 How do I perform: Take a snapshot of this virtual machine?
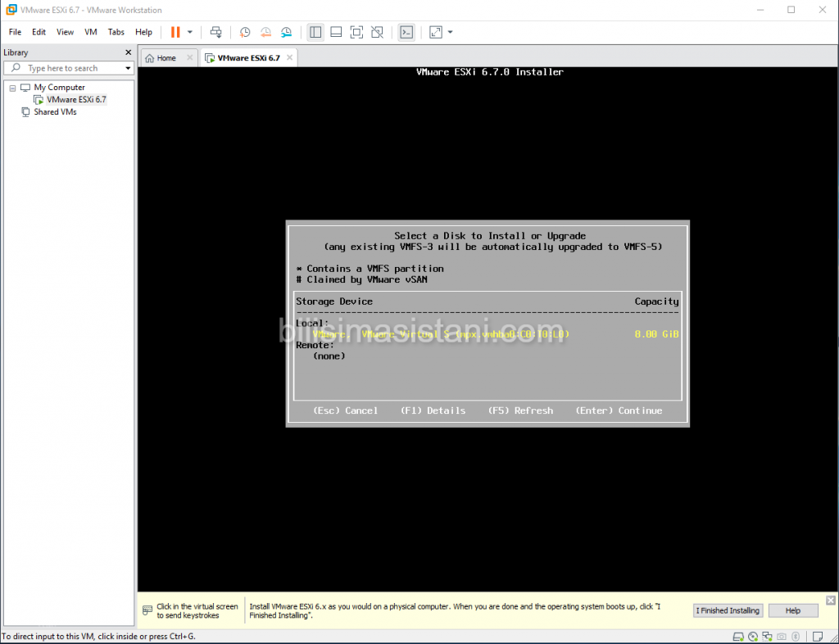coord(244,32)
